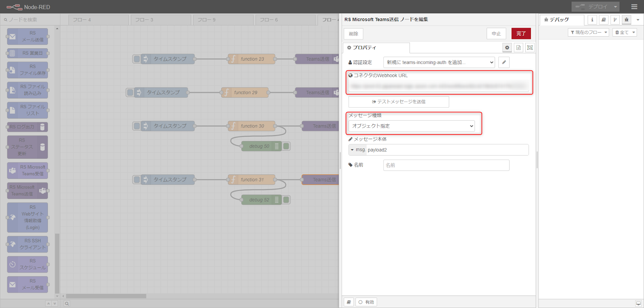Click the workspace horizontal scrollbar
This screenshot has height=308, width=644.
(x=106, y=296)
